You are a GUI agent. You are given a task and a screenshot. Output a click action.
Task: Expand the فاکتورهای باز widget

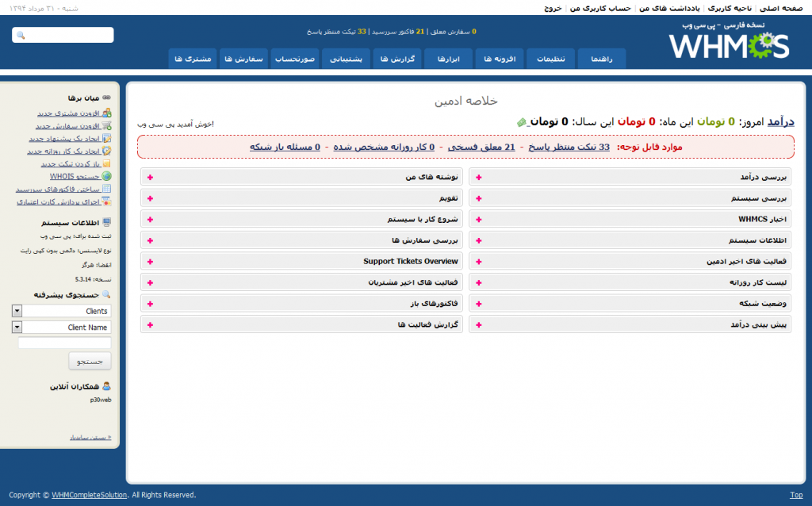click(x=150, y=304)
